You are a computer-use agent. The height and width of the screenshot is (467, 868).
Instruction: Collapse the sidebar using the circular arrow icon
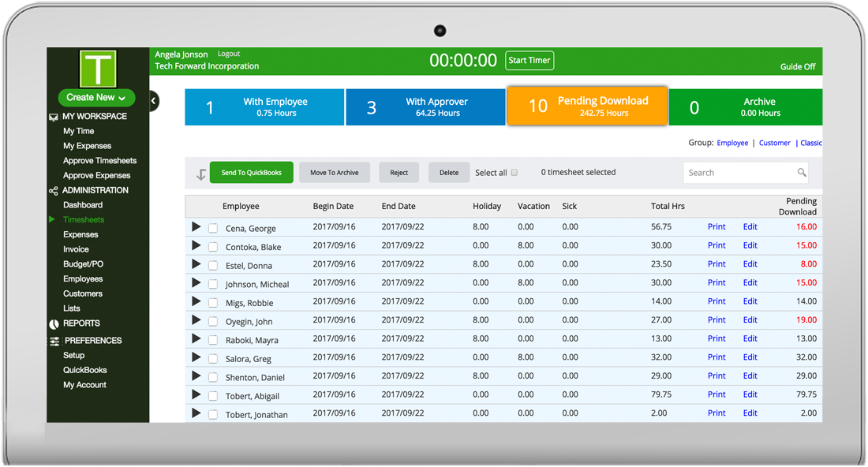click(152, 101)
